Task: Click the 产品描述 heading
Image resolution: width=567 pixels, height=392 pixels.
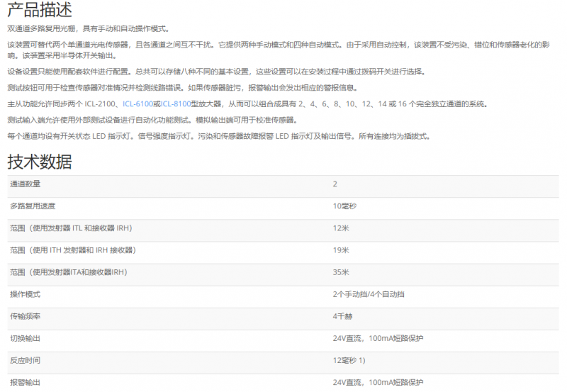Action: [40, 10]
